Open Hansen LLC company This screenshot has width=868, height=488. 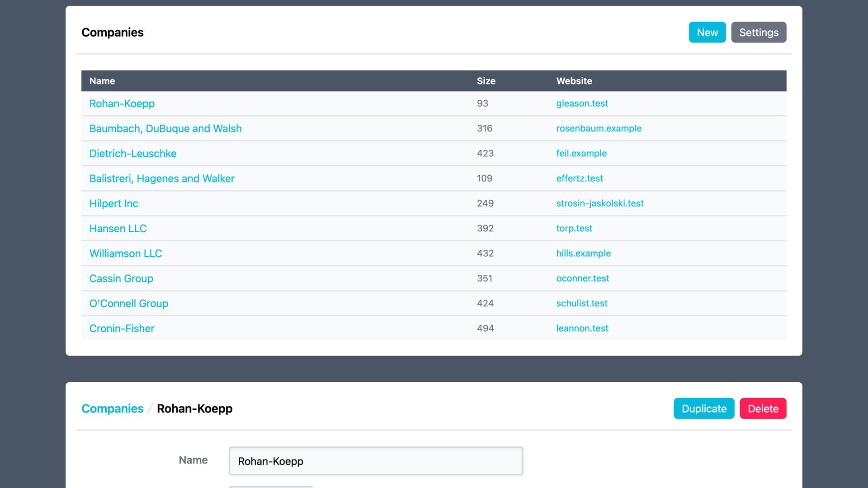pyautogui.click(x=118, y=229)
